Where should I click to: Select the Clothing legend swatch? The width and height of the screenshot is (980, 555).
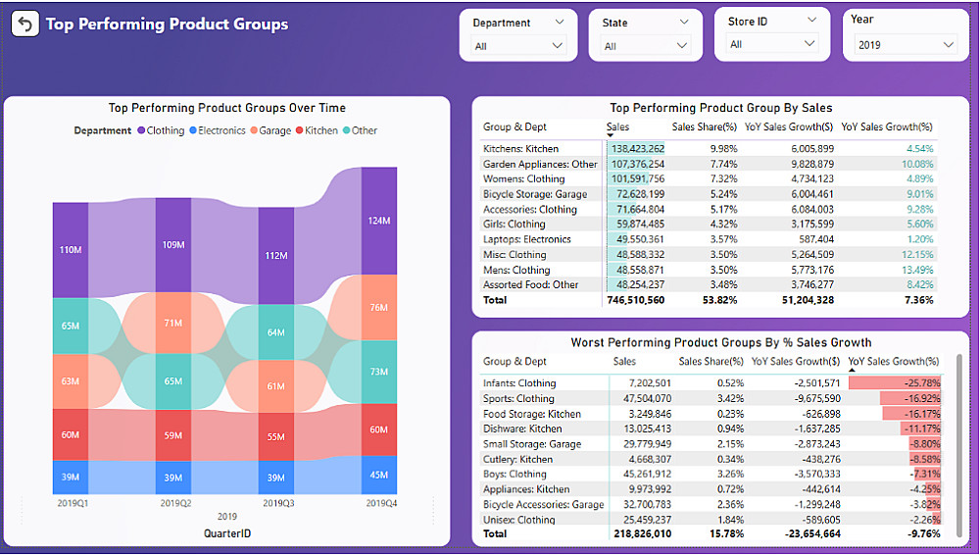pyautogui.click(x=141, y=130)
